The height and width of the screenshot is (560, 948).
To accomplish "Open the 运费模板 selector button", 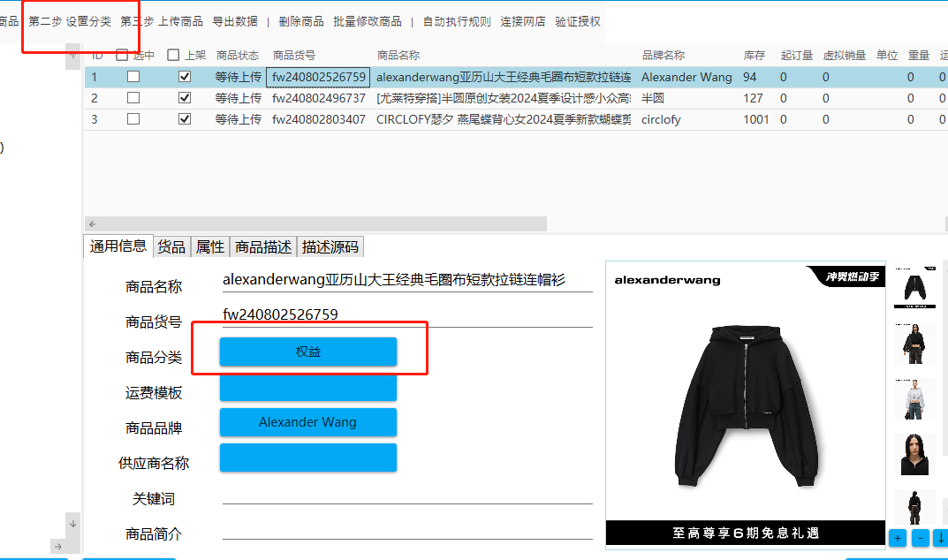I will point(308,387).
